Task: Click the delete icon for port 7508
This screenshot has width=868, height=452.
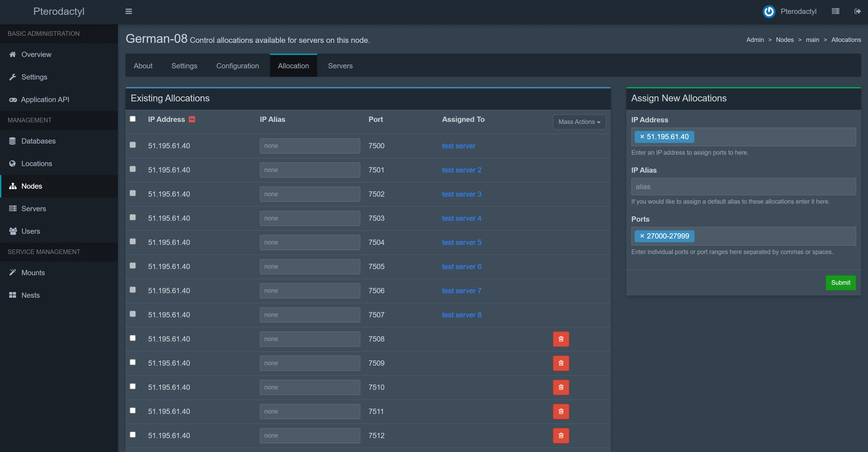Action: (561, 339)
